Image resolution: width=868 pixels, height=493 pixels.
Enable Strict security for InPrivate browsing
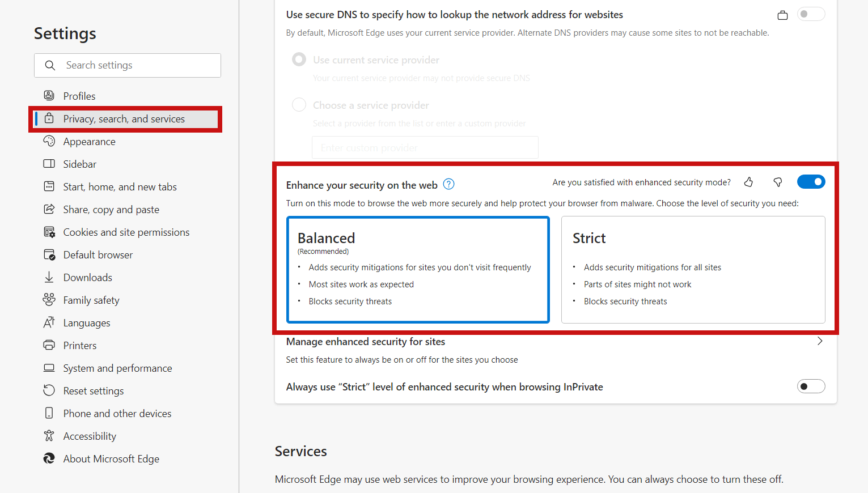[x=811, y=386]
